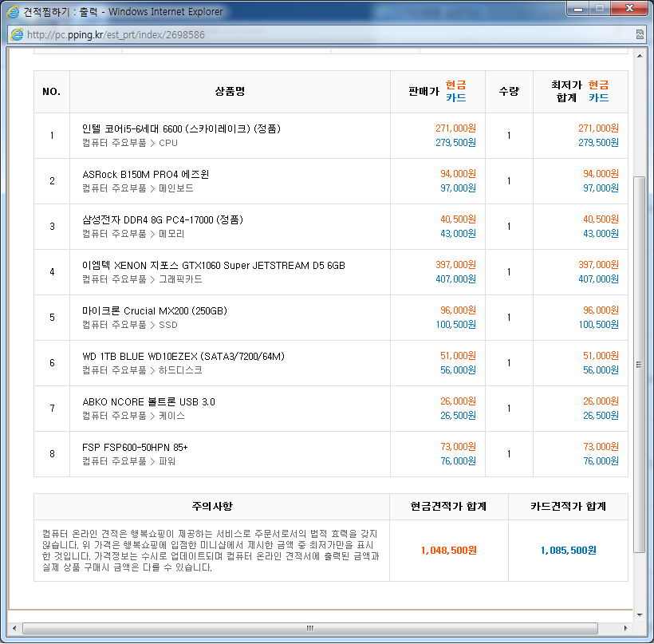Click graphics card cash sale price 397,000원
The height and width of the screenshot is (644, 654).
click(x=455, y=265)
